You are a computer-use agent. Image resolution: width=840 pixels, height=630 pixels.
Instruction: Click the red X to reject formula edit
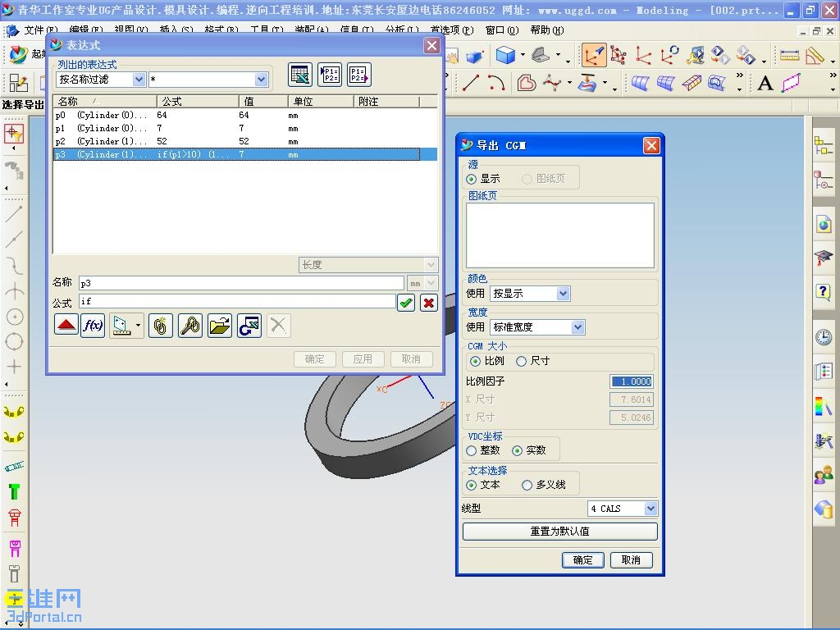[x=428, y=303]
